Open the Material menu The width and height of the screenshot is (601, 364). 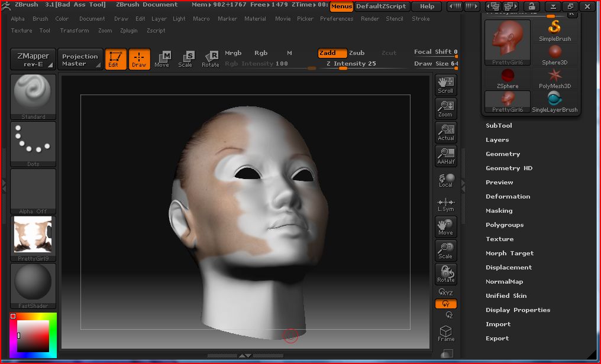tap(255, 19)
